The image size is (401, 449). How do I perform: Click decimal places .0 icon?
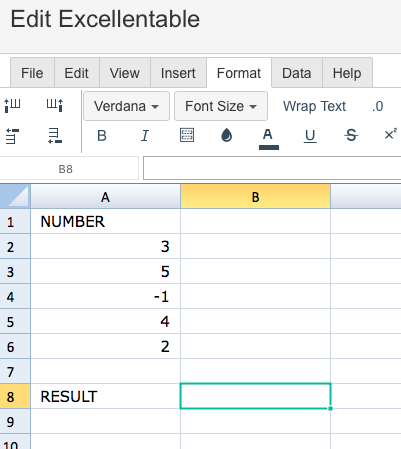(378, 106)
